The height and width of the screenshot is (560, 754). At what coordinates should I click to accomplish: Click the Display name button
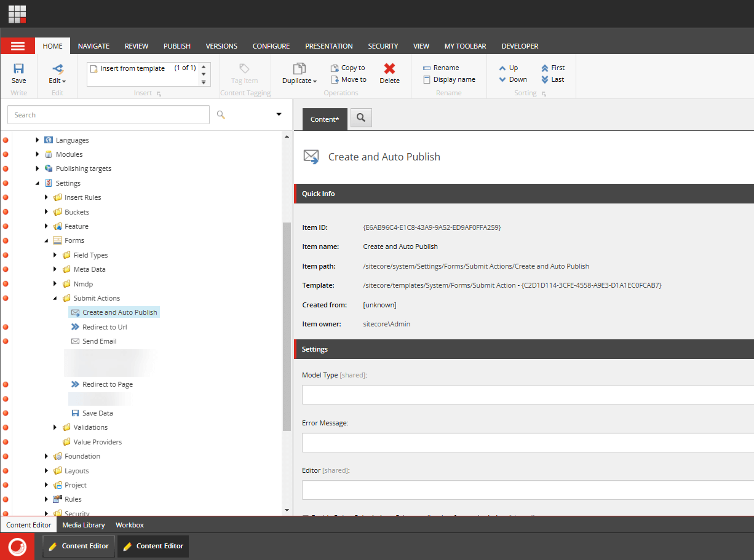(x=449, y=80)
